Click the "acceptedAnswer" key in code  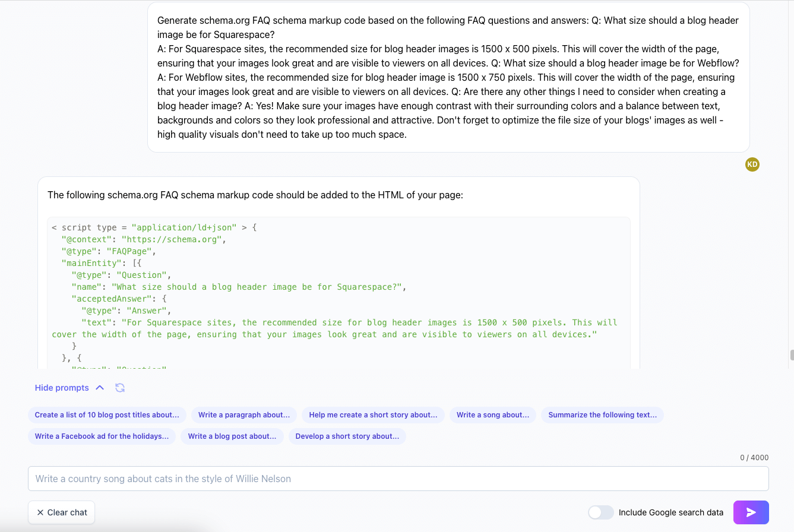click(112, 299)
